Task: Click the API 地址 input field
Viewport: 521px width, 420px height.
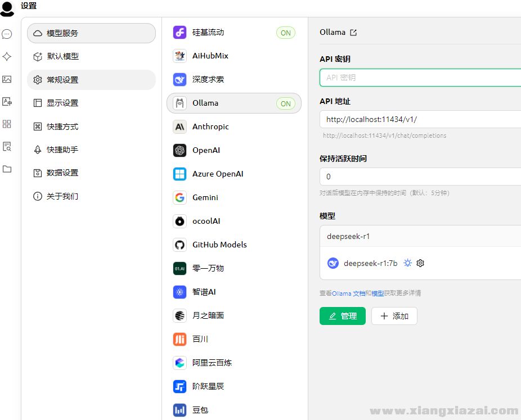Action: click(420, 120)
